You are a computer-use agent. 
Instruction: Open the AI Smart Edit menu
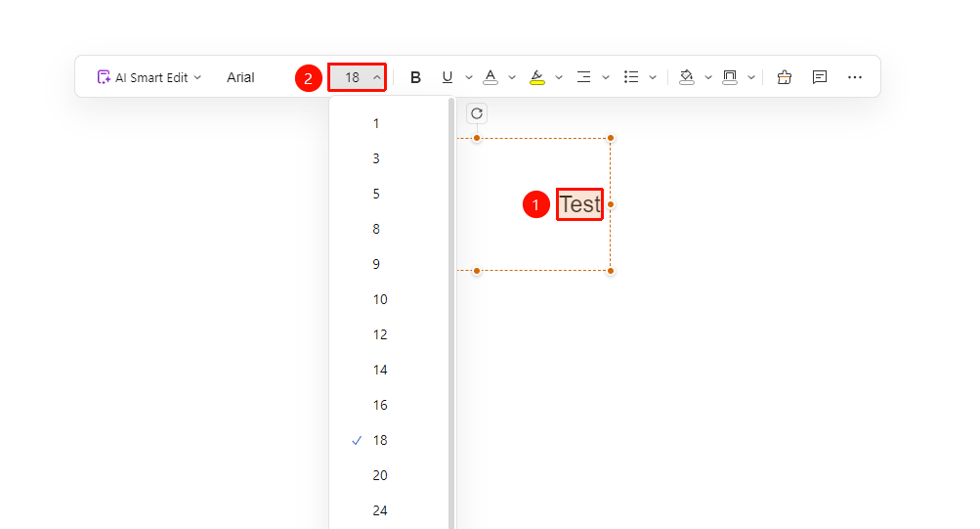point(149,77)
